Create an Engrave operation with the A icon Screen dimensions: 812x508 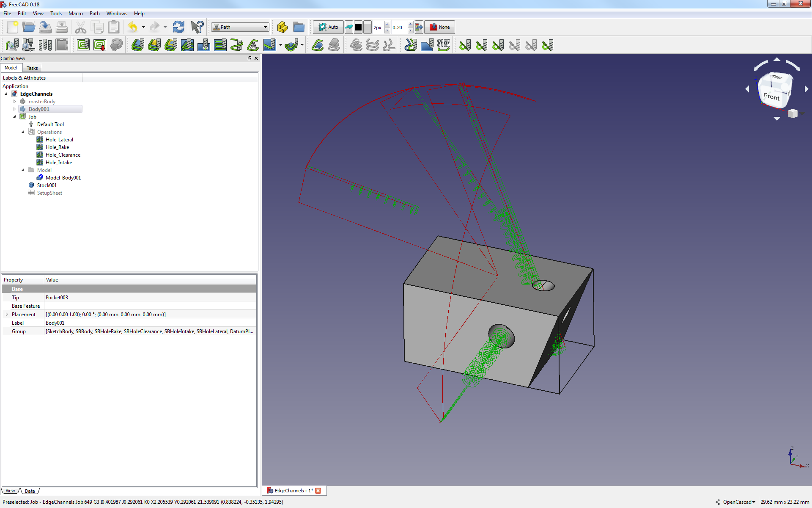click(x=253, y=45)
